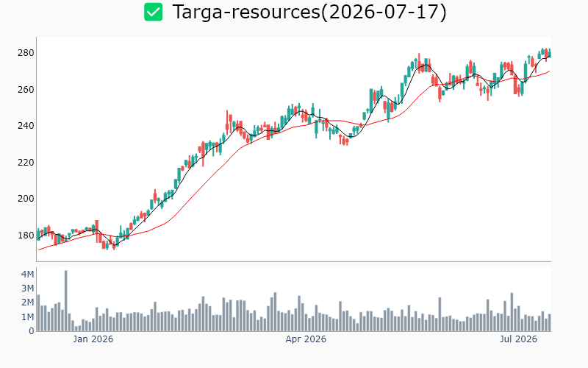
Task: Click the 1M volume axis label
Action: (x=27, y=317)
